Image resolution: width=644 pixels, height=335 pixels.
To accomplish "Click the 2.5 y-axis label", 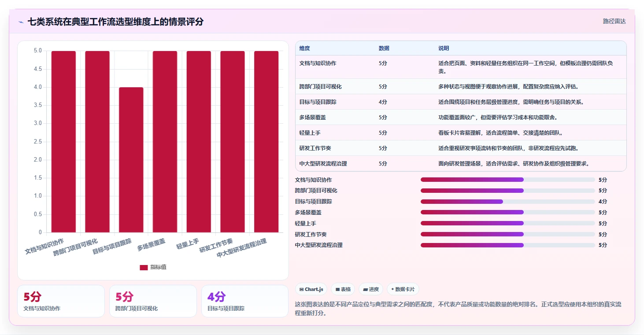I will tap(38, 142).
